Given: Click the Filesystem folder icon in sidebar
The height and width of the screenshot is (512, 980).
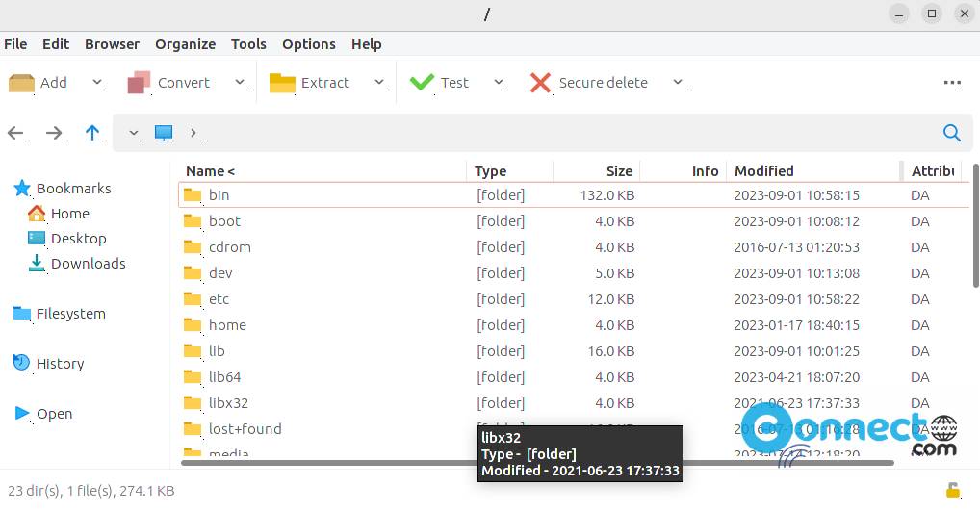Looking at the screenshot, I should coord(22,313).
